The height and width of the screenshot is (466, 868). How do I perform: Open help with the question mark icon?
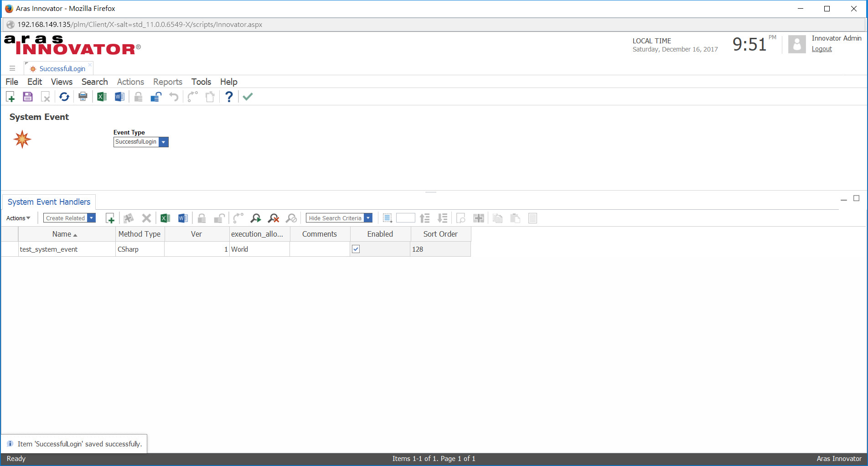[229, 97]
